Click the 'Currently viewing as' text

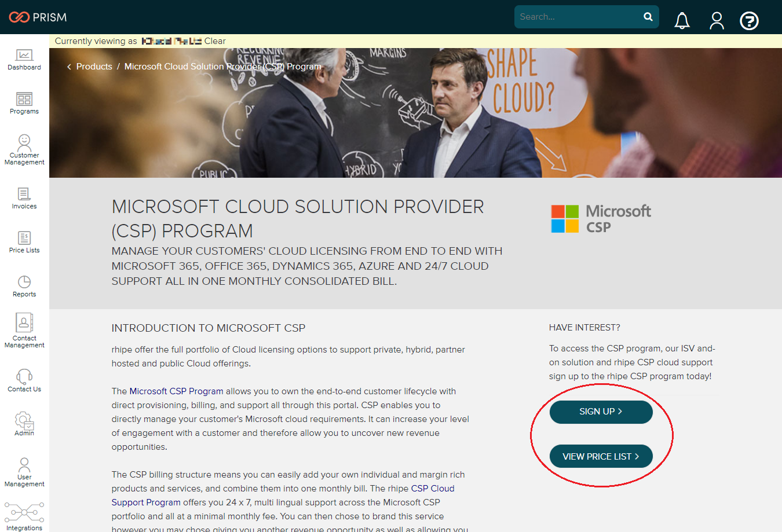click(96, 41)
